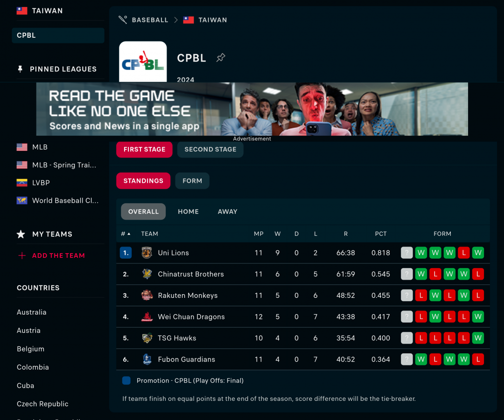This screenshot has width=504, height=420.
Task: Select the Standings tab
Action: (x=143, y=181)
